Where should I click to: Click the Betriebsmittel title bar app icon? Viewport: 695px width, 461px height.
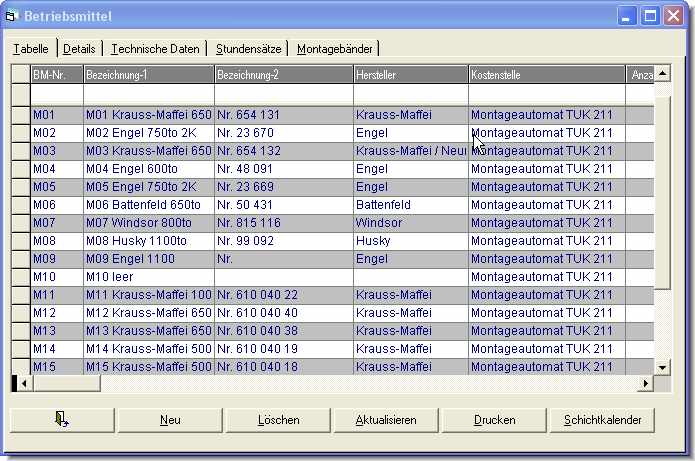13,16
